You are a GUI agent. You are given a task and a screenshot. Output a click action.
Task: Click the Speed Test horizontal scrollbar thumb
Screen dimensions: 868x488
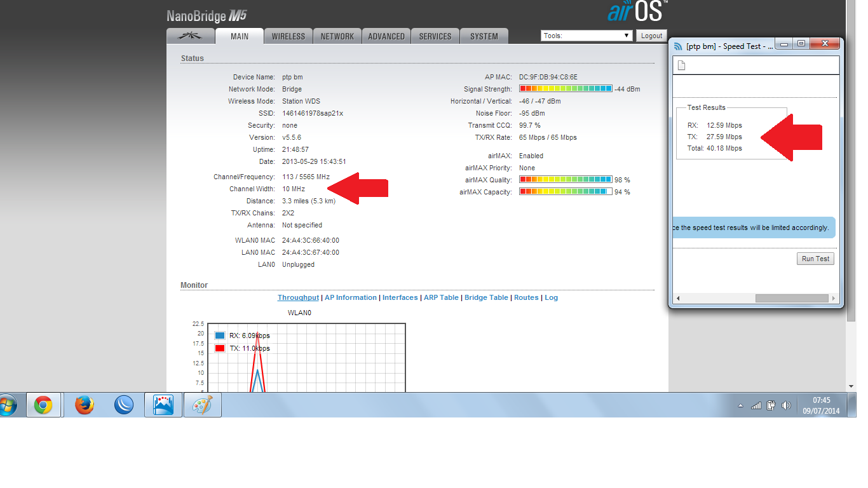coord(792,298)
